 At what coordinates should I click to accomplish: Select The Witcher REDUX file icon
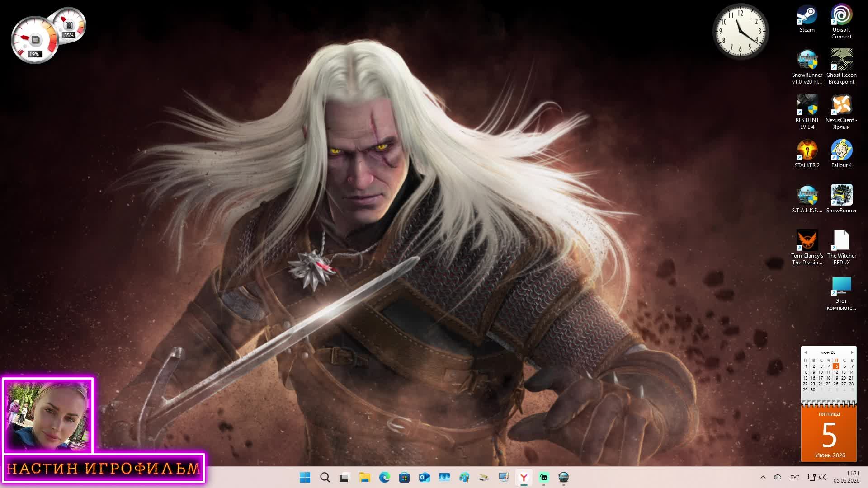(841, 248)
